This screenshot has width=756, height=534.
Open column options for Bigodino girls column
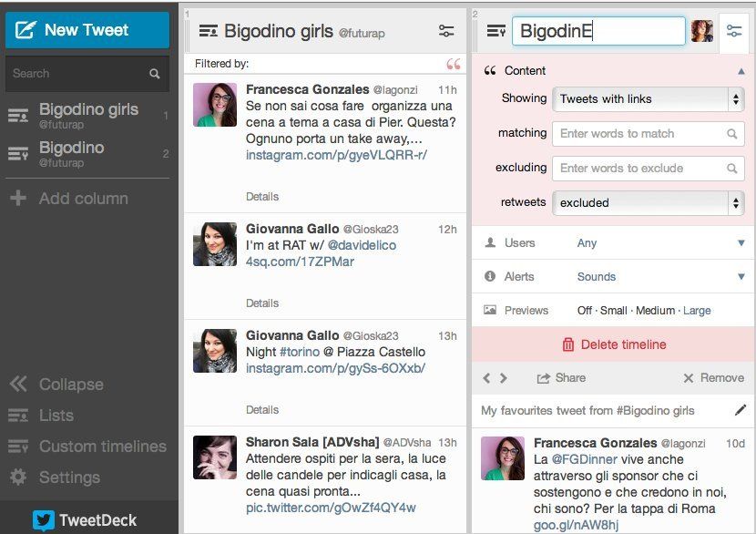tap(446, 31)
